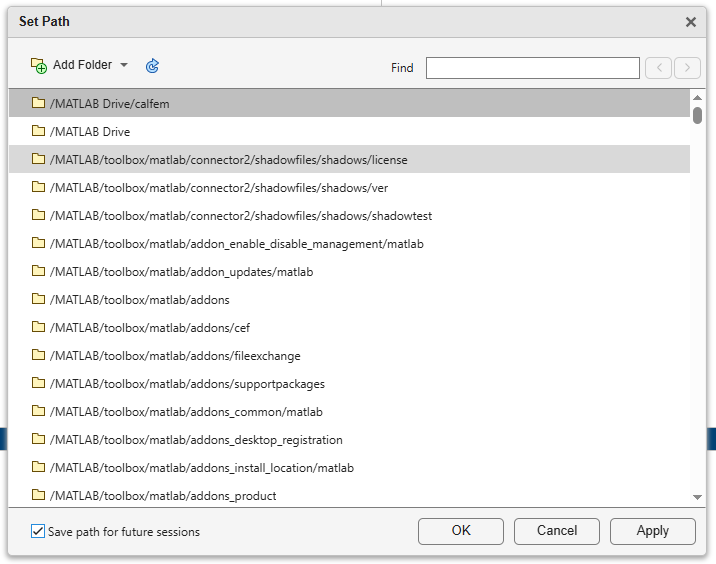Viewport: 716px width, 564px height.
Task: Click folder icon beside addon_updates/matlab
Action: click(x=38, y=270)
